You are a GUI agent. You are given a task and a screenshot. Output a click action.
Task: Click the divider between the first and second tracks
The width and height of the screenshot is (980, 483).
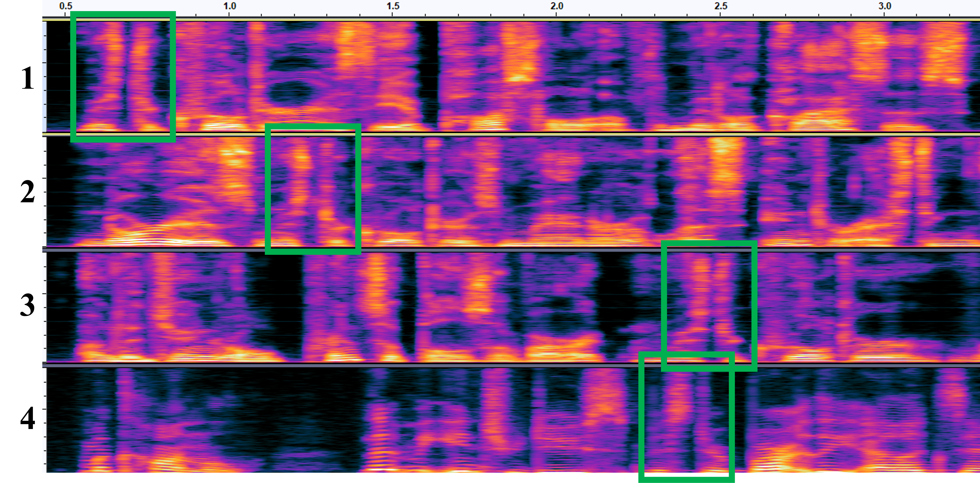[494, 134]
